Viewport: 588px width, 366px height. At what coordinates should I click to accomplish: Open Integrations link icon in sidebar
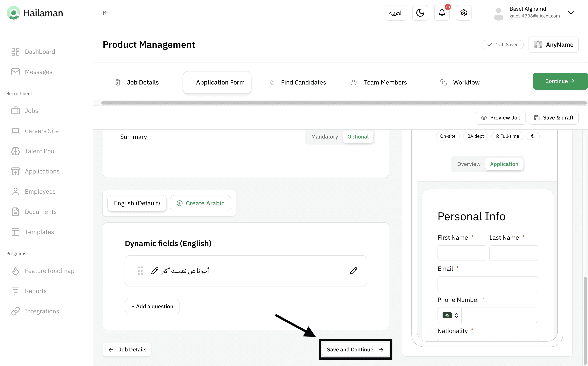pyautogui.click(x=16, y=311)
